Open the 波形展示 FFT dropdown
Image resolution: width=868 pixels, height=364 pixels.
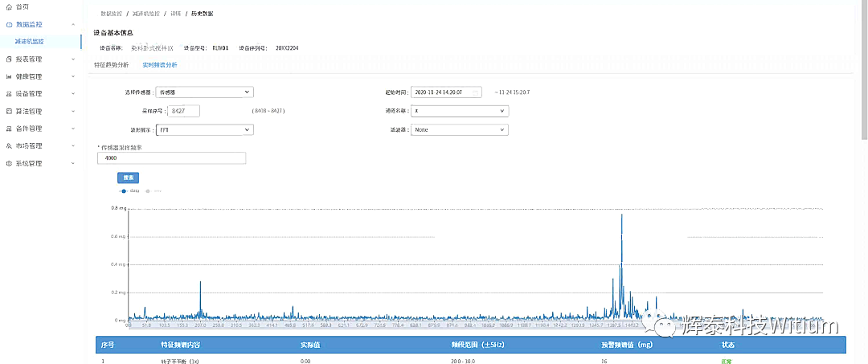(204, 129)
